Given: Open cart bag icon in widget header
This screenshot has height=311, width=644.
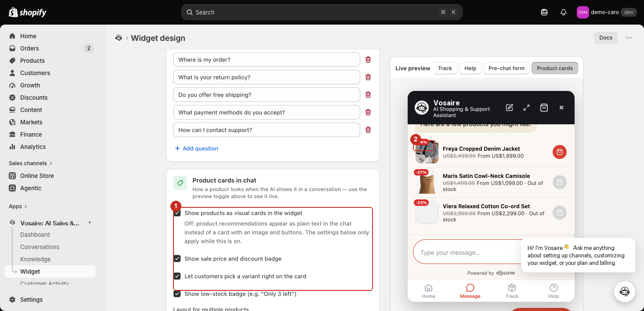Looking at the screenshot, I should click(x=544, y=108).
